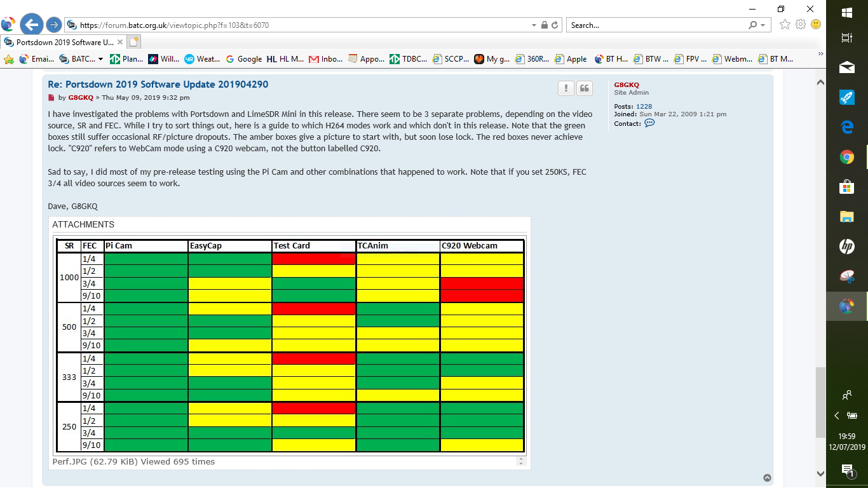
Task: Report this post via exclamation icon
Action: pyautogui.click(x=566, y=88)
